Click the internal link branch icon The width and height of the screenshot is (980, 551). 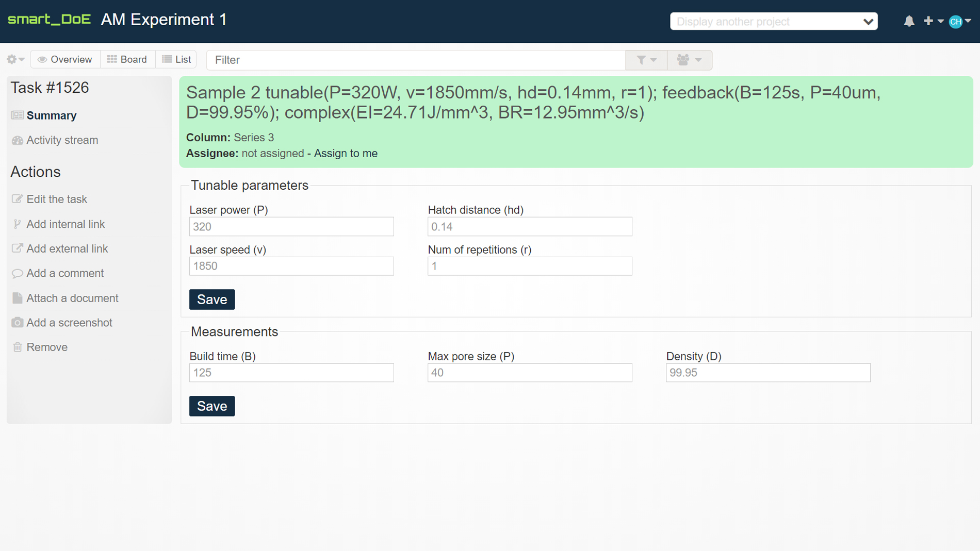pyautogui.click(x=17, y=224)
